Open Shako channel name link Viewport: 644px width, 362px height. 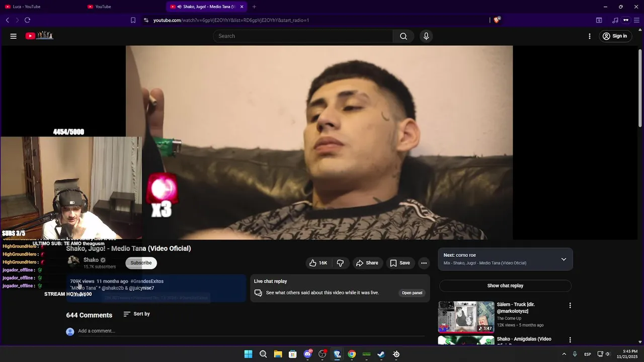tap(91, 260)
